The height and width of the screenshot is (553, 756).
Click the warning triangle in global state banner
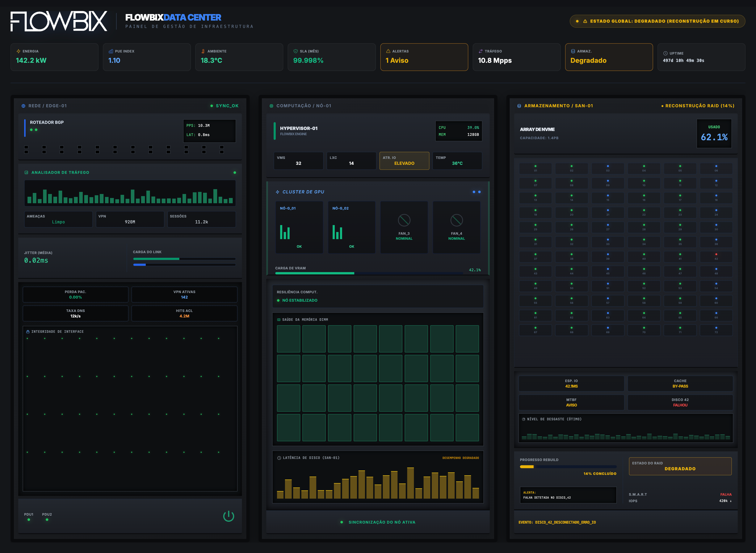click(585, 21)
